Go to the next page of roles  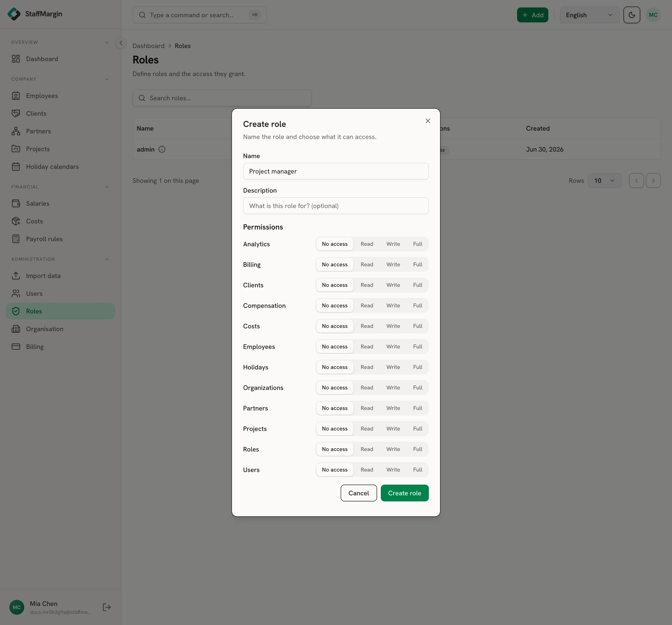tap(653, 181)
